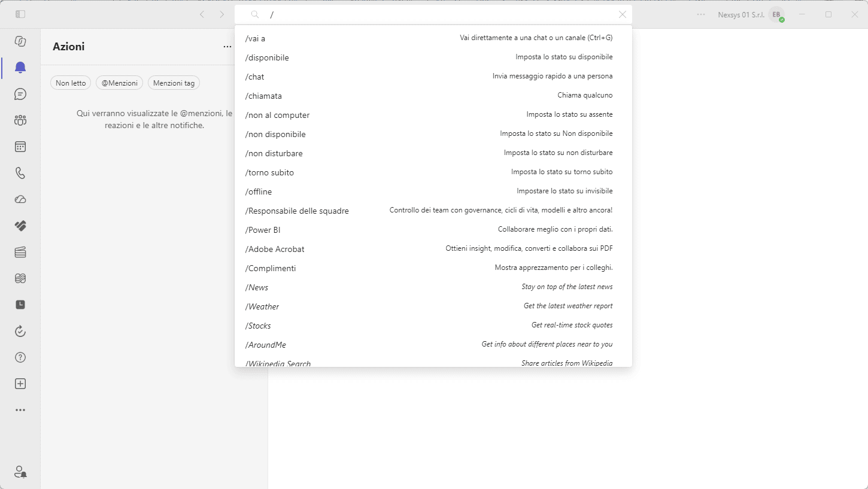The height and width of the screenshot is (489, 868).
Task: Open the OneDrive cloud icon
Action: coord(20,199)
